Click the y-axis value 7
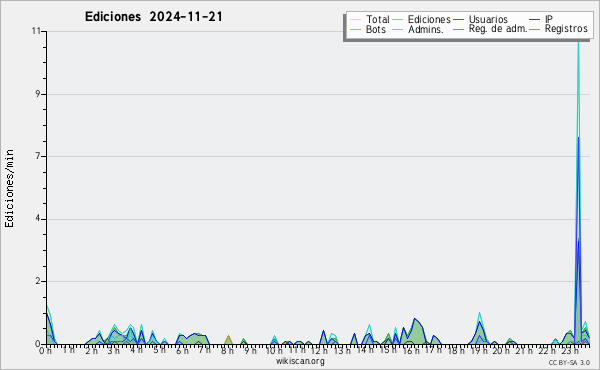This screenshot has width=600, height=370. click(38, 156)
